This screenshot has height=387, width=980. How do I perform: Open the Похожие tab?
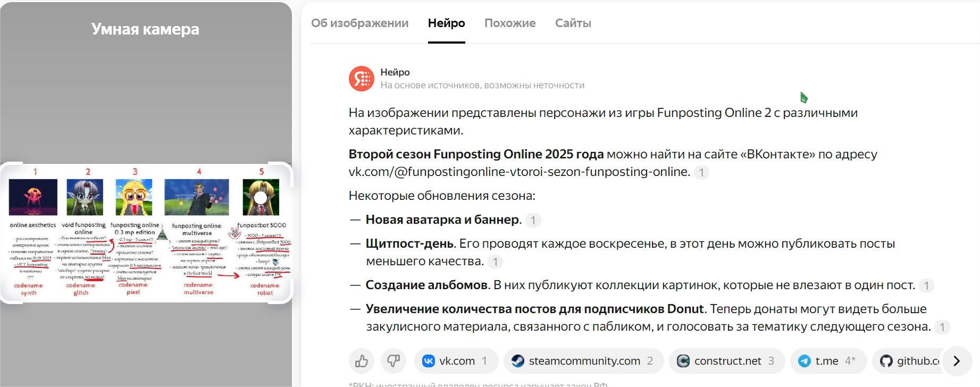(x=509, y=23)
